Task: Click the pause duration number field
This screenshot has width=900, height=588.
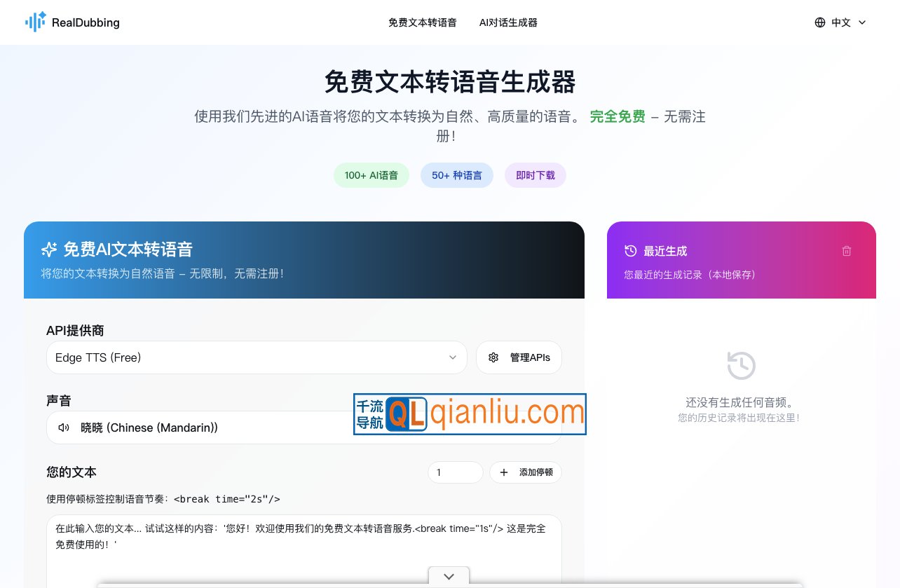Action: [455, 472]
